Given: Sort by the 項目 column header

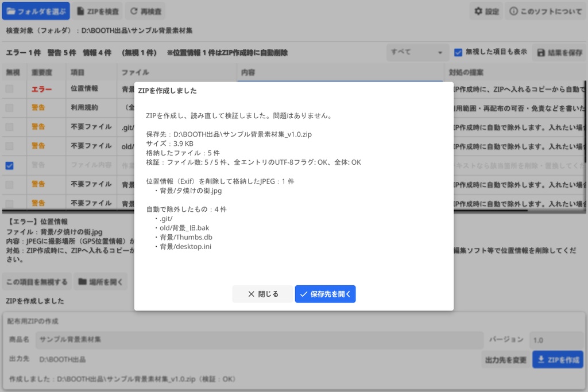Looking at the screenshot, I should pos(78,72).
